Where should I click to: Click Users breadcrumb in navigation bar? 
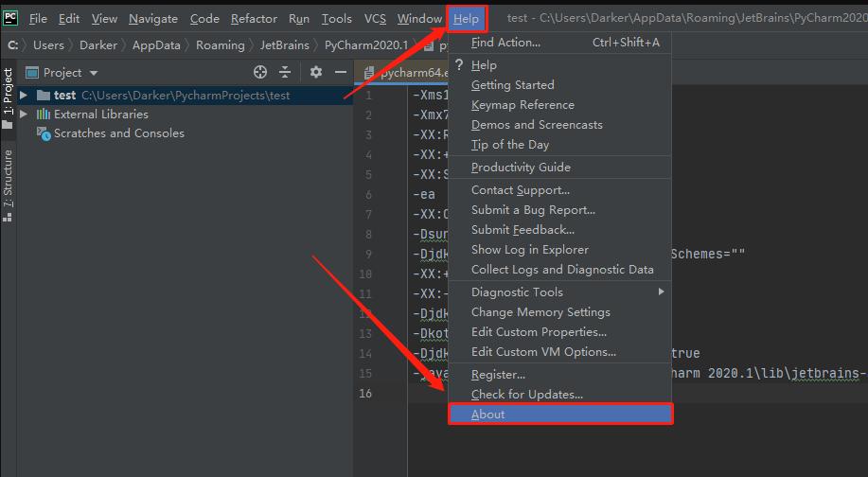pos(48,45)
